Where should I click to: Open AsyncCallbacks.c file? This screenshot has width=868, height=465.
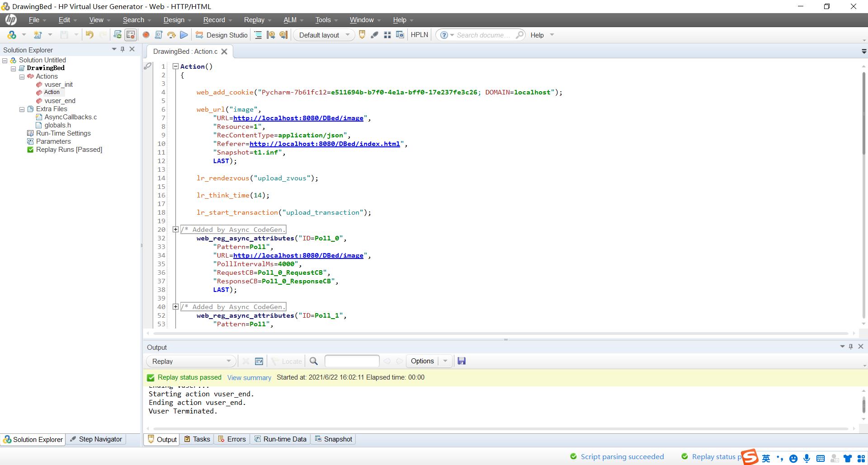pos(71,117)
